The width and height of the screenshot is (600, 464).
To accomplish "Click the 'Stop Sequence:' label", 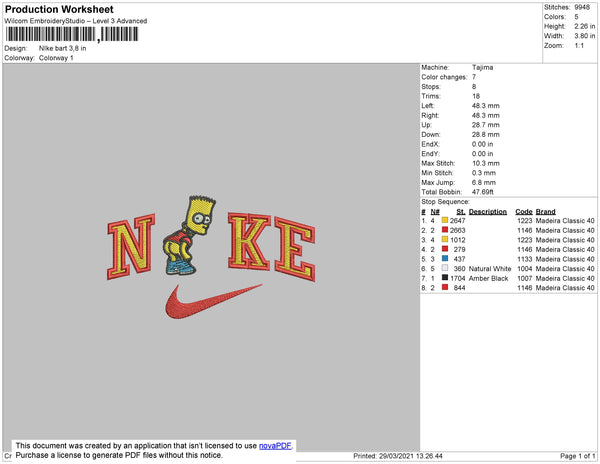I will (445, 202).
